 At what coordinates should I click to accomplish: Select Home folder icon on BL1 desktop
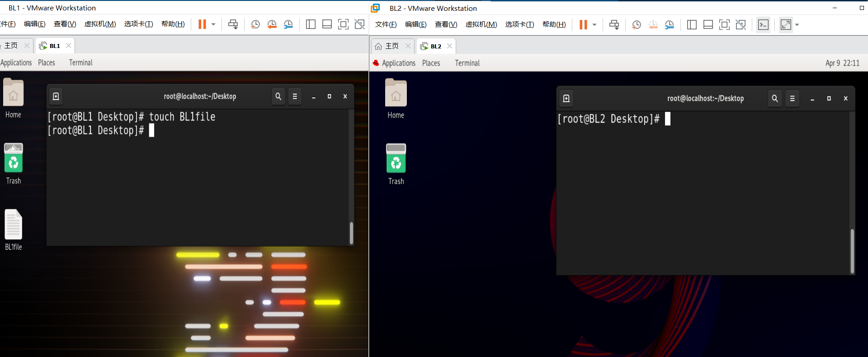point(13,98)
